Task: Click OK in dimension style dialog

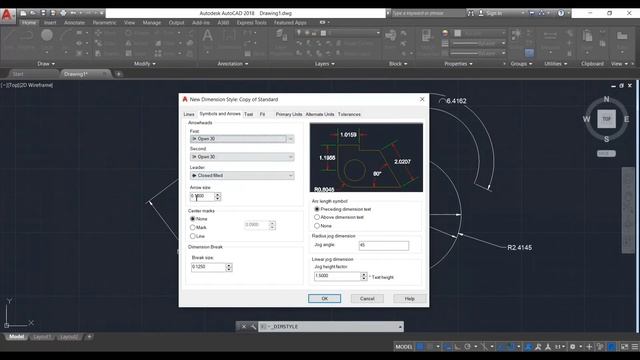Action: [x=324, y=298]
